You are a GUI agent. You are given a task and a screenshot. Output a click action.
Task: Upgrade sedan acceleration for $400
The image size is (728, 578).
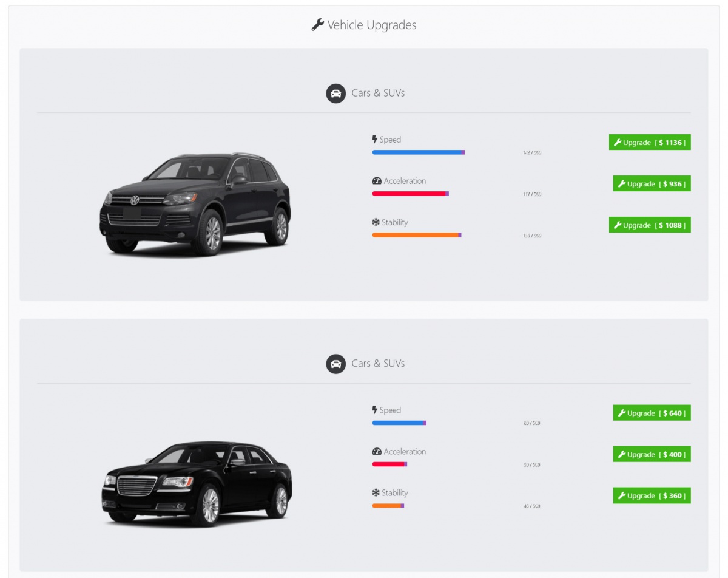(652, 455)
